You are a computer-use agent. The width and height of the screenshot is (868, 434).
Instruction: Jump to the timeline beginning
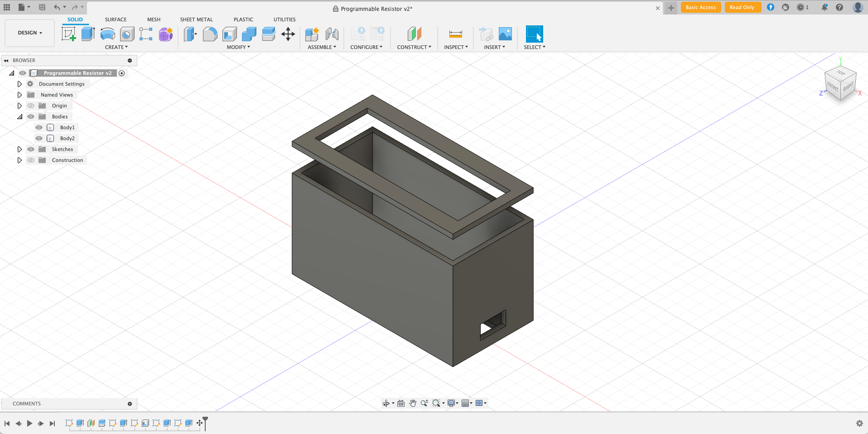coord(7,423)
